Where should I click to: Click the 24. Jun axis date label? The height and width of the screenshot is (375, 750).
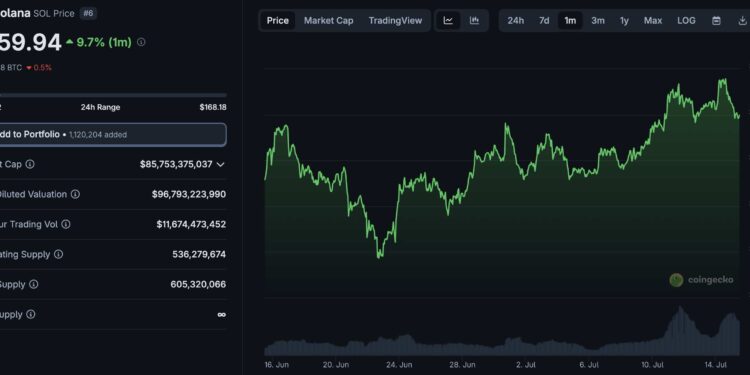[x=399, y=364]
